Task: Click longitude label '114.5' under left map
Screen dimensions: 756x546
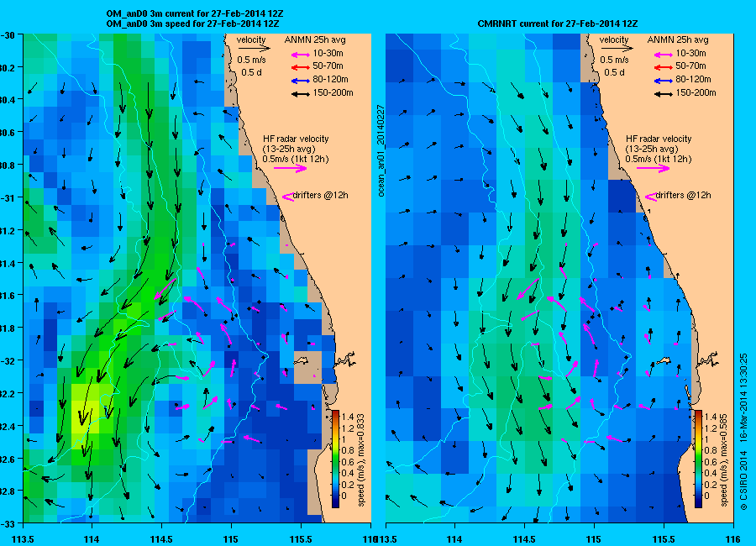Action: [x=161, y=539]
